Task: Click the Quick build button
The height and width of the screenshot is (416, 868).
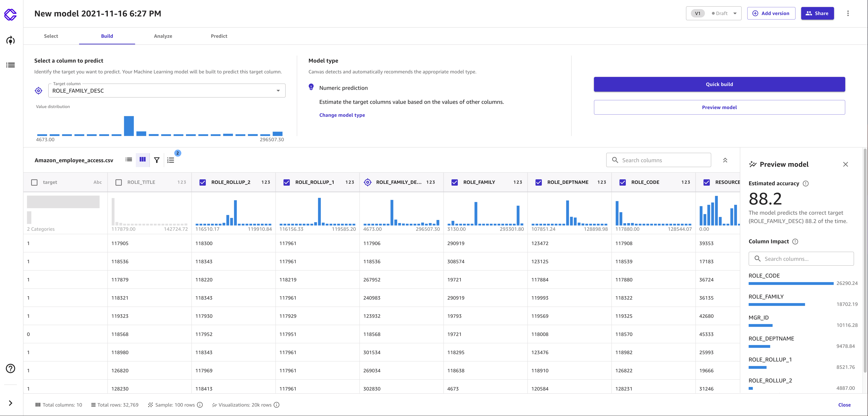Action: point(719,84)
